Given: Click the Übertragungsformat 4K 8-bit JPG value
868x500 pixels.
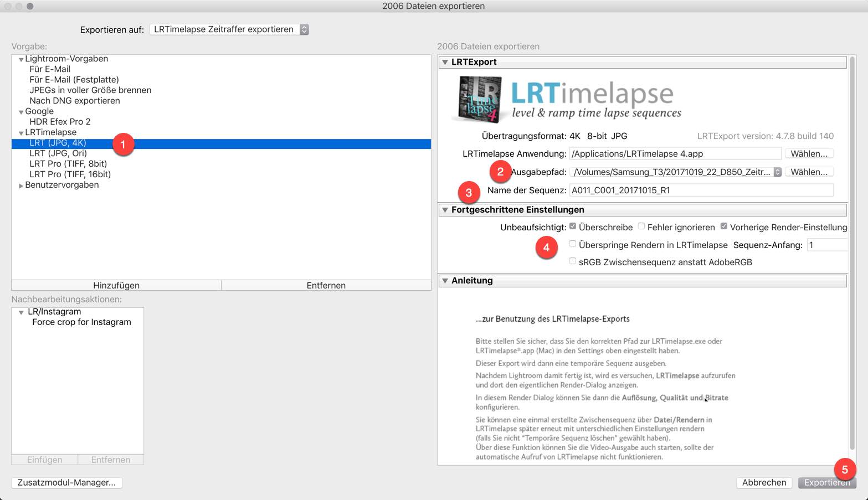Looking at the screenshot, I should click(x=598, y=136).
